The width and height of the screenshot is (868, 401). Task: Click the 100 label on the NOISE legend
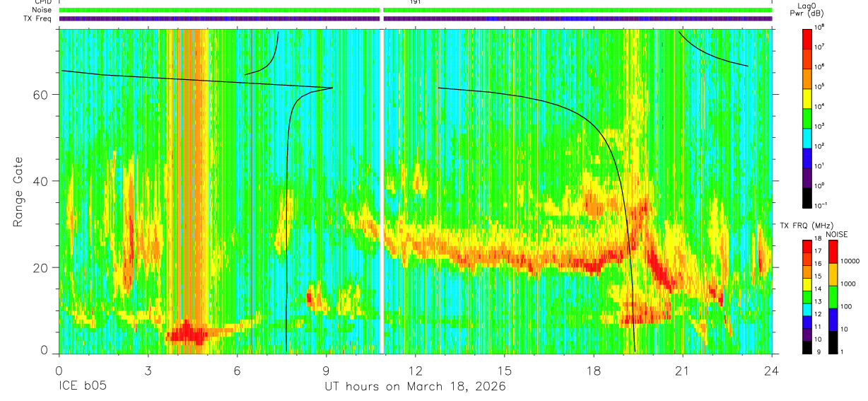pos(847,306)
